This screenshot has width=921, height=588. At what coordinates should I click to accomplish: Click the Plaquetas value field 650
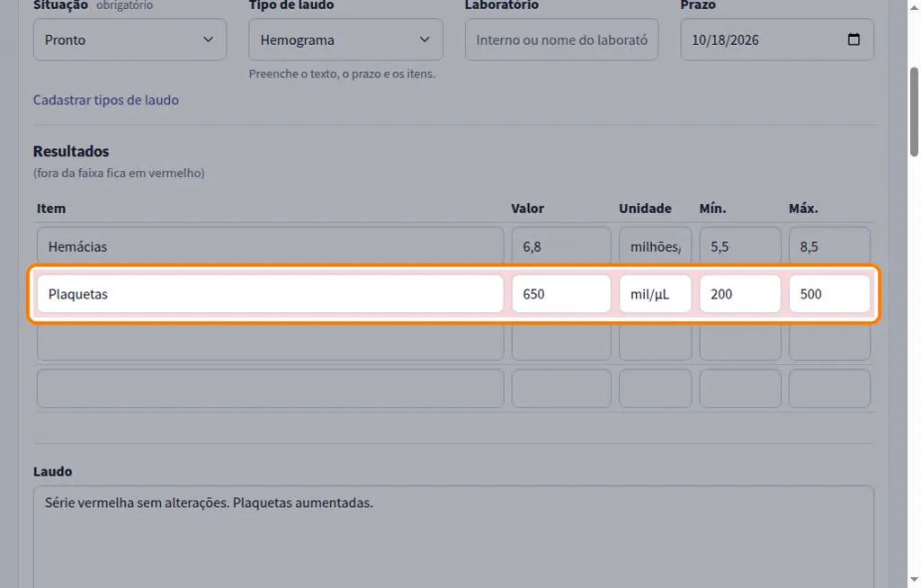(561, 294)
